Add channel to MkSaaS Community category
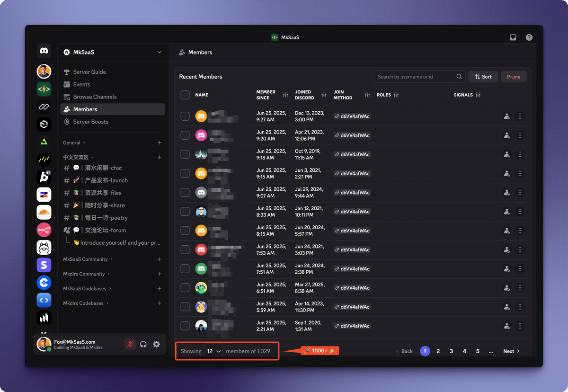This screenshot has height=392, width=568. (160, 259)
